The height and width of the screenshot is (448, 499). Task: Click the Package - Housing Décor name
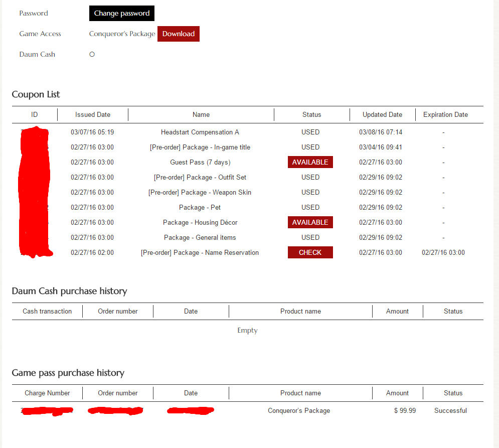200,222
